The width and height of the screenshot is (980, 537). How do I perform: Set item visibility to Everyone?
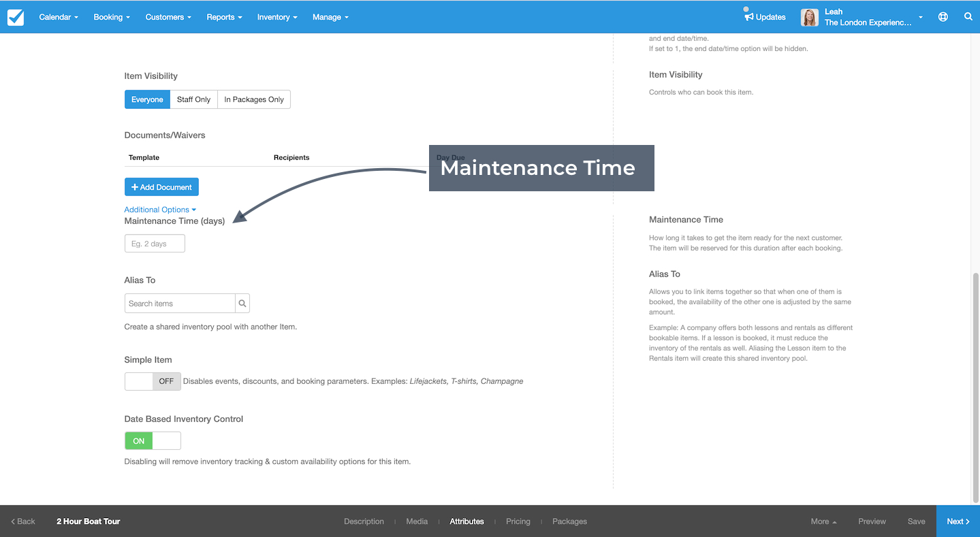(x=147, y=99)
